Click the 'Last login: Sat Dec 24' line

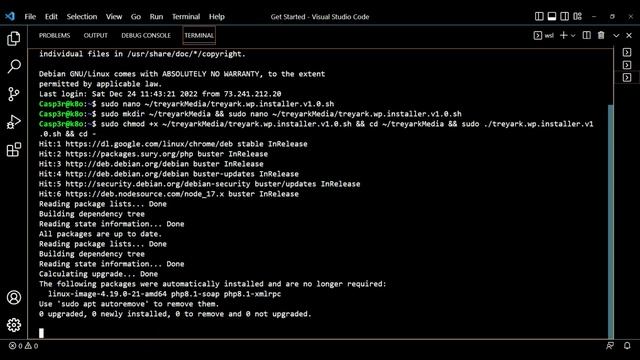[x=160, y=94]
